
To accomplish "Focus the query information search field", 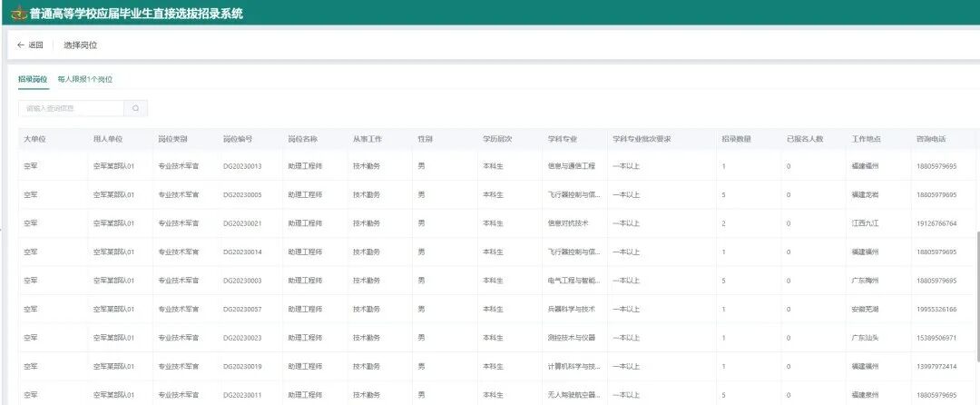I will tap(72, 108).
